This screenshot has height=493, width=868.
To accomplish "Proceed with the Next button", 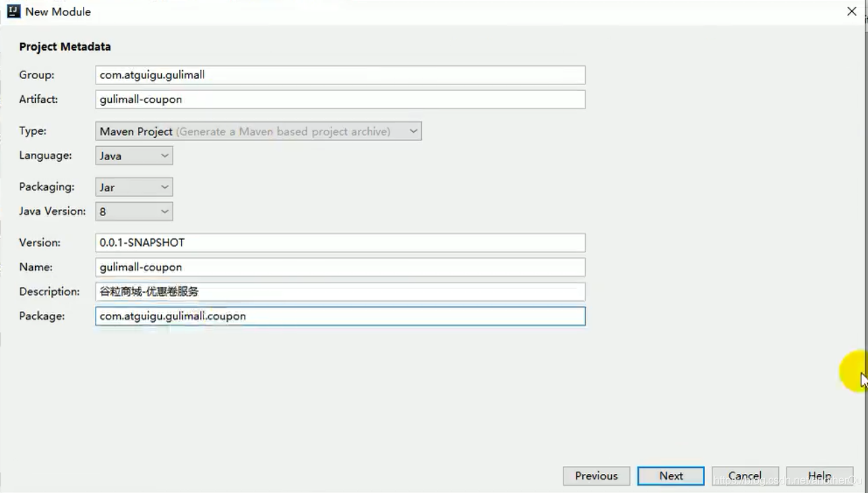I will coord(671,475).
